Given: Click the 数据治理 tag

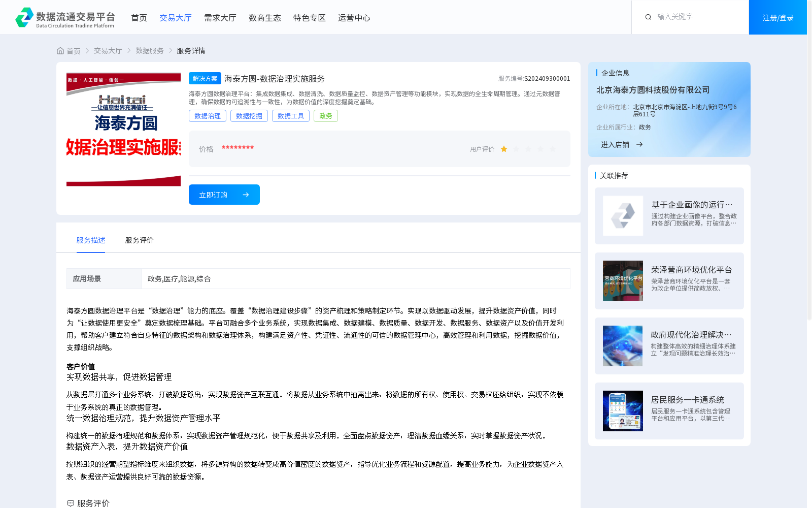Looking at the screenshot, I should (208, 116).
